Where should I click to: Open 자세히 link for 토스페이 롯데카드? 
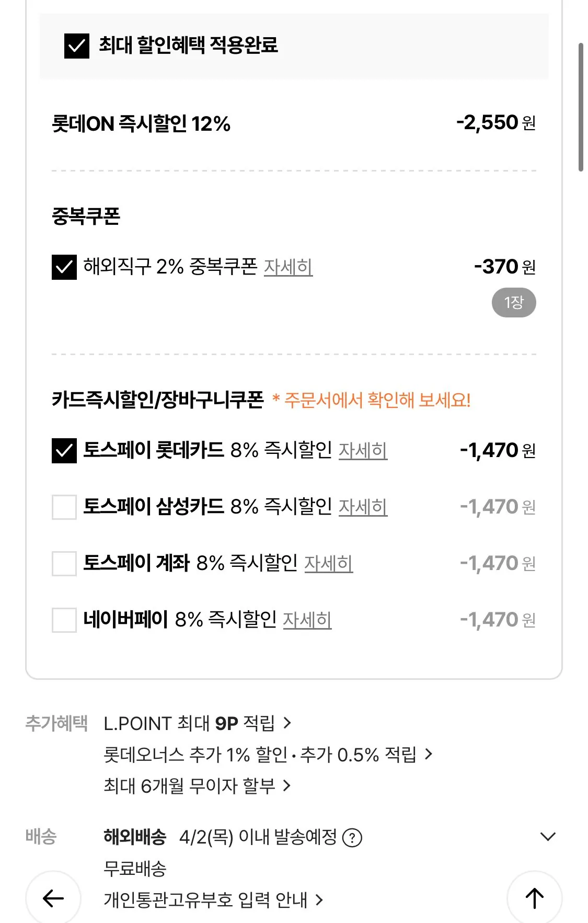(363, 450)
